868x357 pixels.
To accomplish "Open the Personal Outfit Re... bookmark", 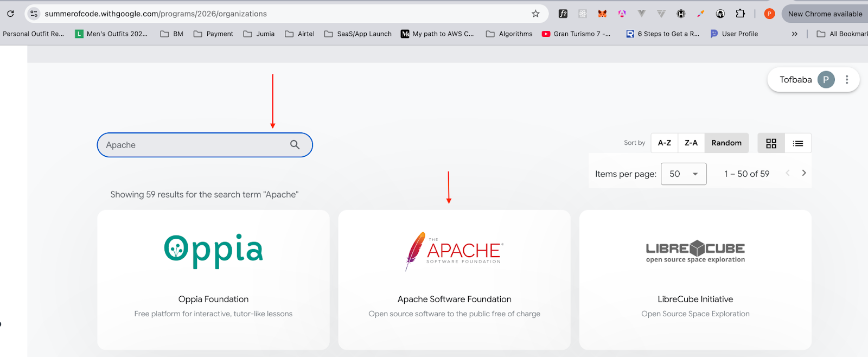I will [33, 34].
